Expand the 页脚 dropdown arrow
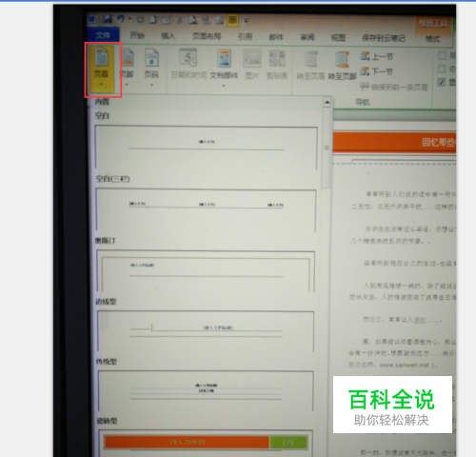The height and width of the screenshot is (457, 476). pyautogui.click(x=127, y=85)
